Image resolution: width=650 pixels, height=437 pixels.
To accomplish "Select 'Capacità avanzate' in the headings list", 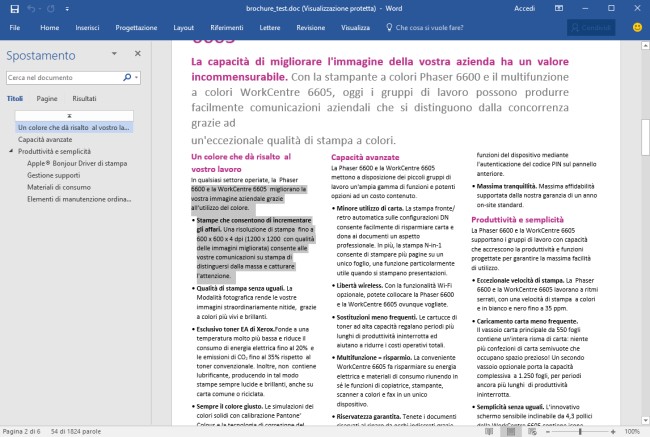I will 45,140.
